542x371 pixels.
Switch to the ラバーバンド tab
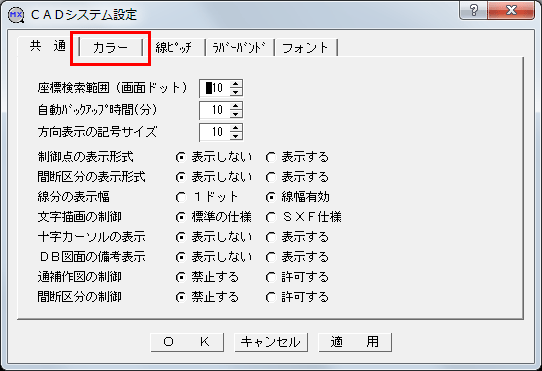tap(240, 48)
